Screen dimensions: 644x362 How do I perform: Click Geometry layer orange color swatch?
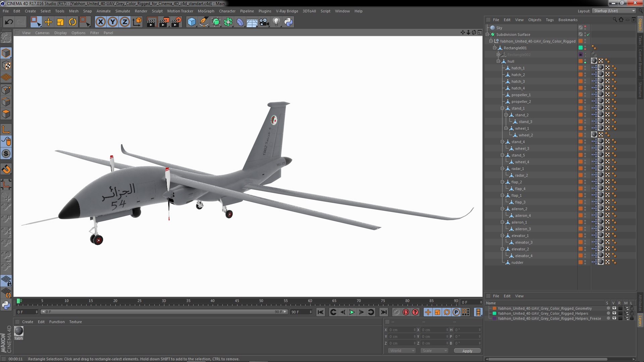pos(494,308)
